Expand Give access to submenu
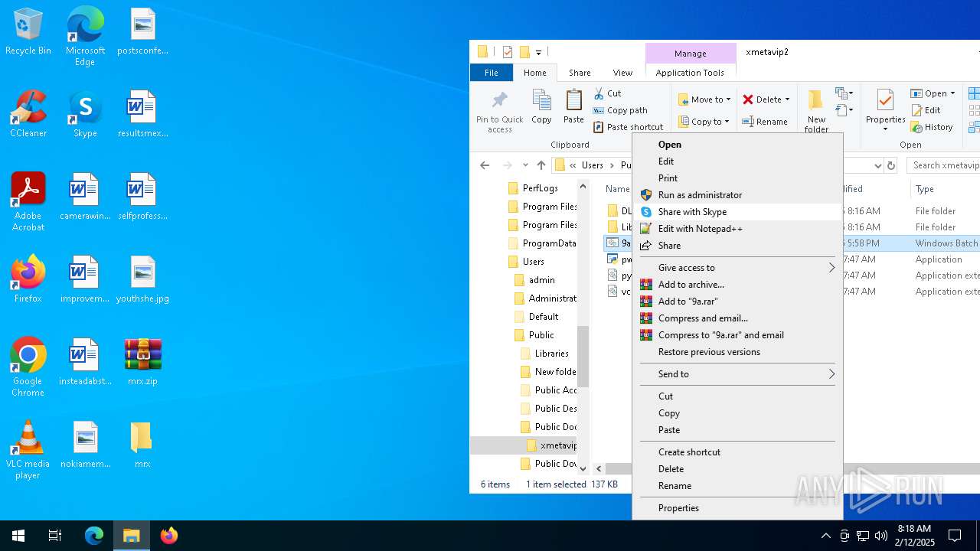 [x=738, y=268]
